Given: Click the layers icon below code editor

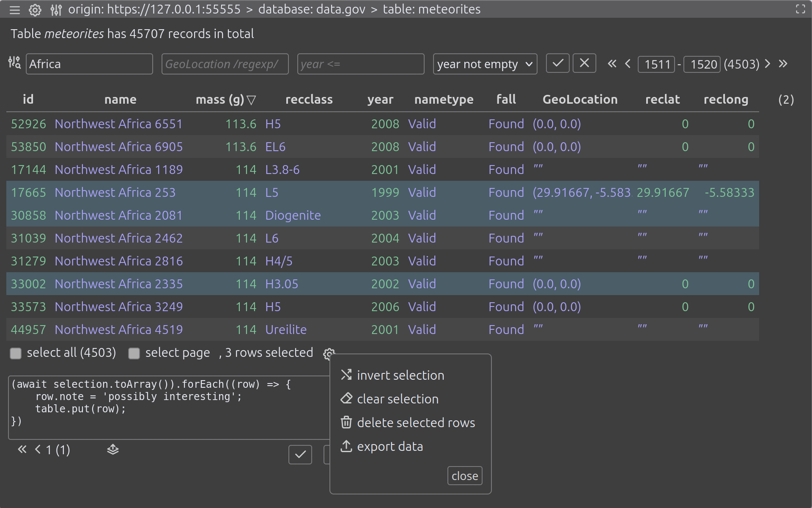Looking at the screenshot, I should point(112,450).
